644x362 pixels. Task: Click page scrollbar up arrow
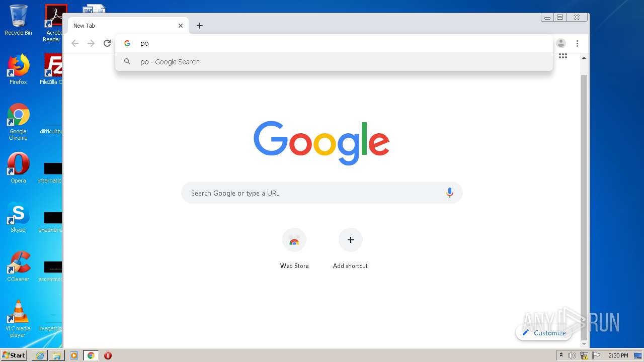(x=584, y=58)
